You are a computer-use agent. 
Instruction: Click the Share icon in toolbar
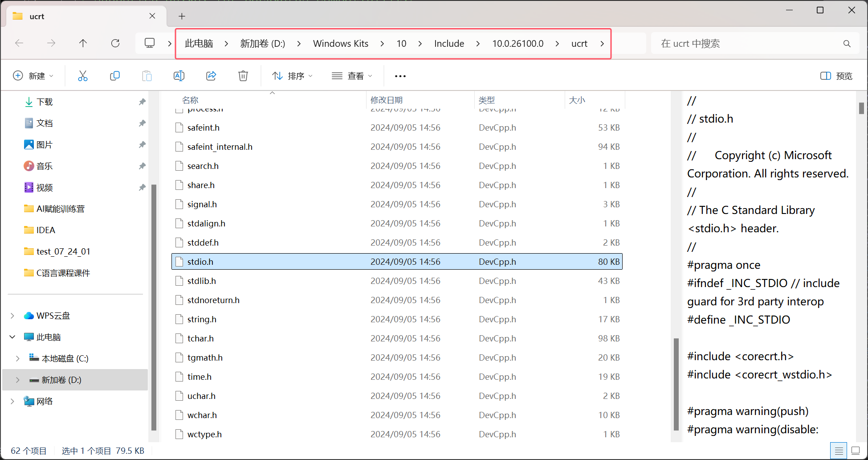[211, 76]
